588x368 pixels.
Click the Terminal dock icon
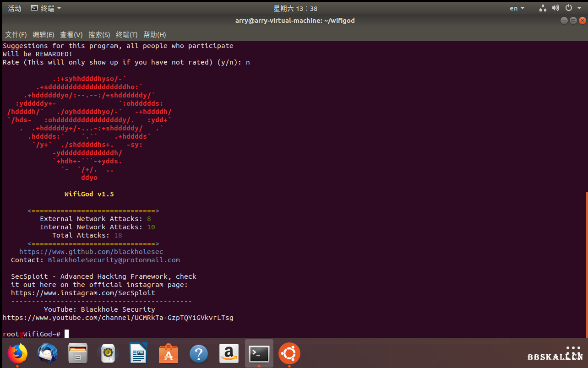click(259, 353)
